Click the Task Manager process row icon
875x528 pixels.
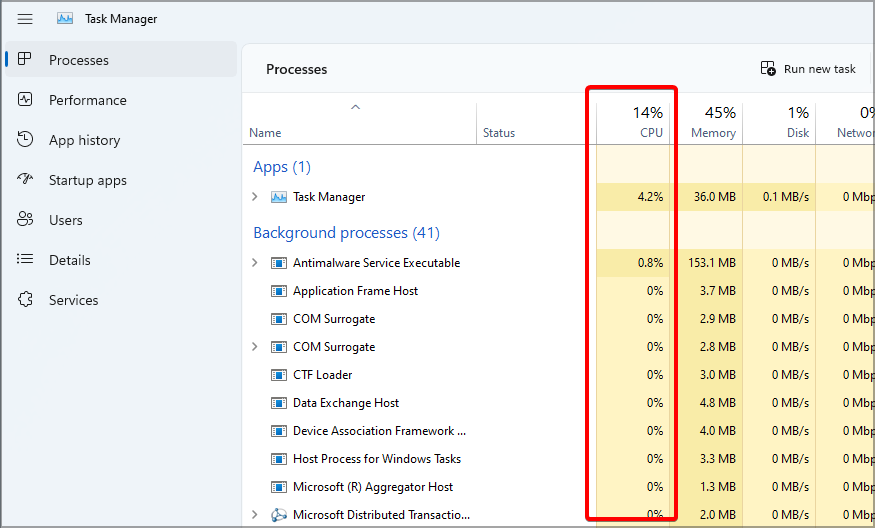(278, 197)
